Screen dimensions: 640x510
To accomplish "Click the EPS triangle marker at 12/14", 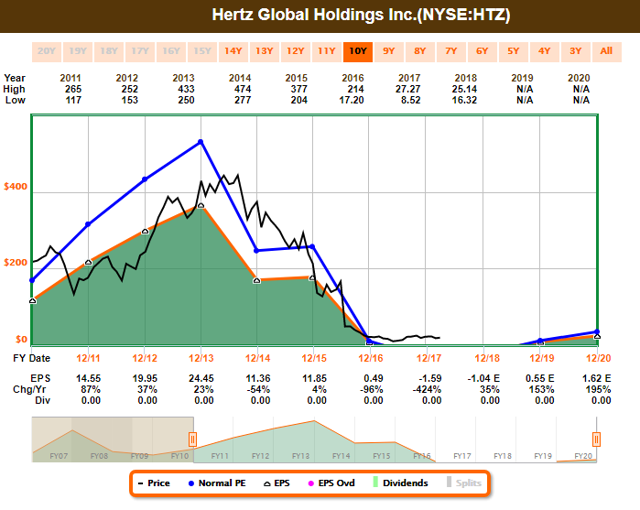I will pyautogui.click(x=257, y=280).
